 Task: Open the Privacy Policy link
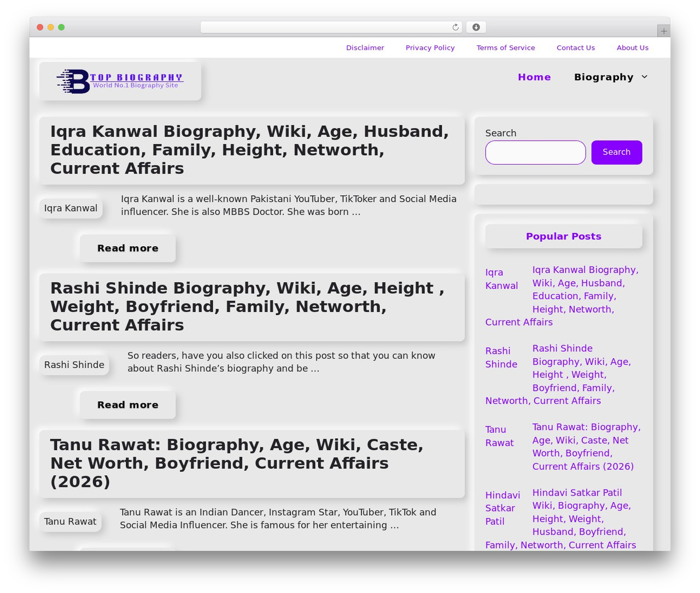(x=430, y=48)
